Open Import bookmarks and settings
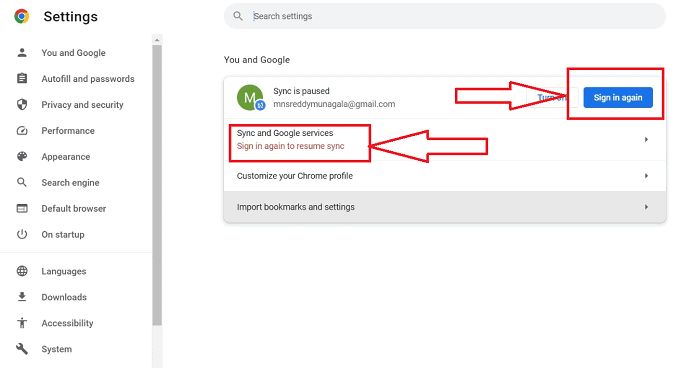The image size is (680, 368). point(445,207)
